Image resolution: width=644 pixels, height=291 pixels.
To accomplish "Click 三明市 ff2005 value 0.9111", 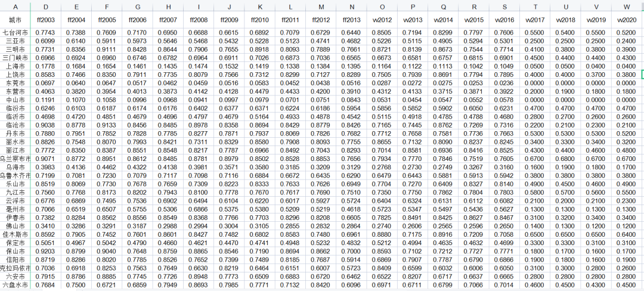I will (107, 49).
